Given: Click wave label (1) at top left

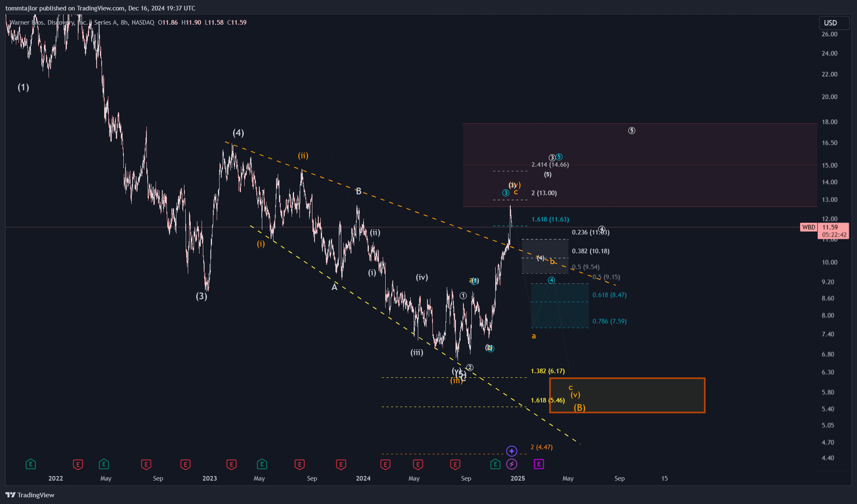Looking at the screenshot, I should pos(23,87).
